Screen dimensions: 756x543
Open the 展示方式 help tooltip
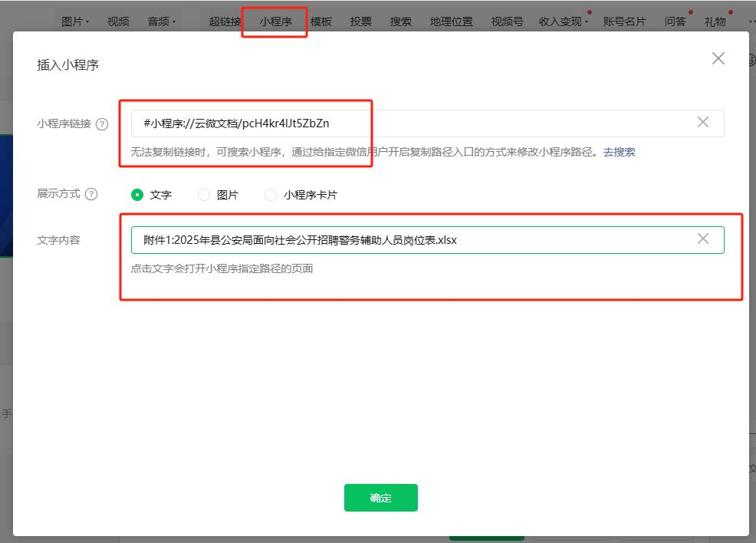click(x=90, y=194)
